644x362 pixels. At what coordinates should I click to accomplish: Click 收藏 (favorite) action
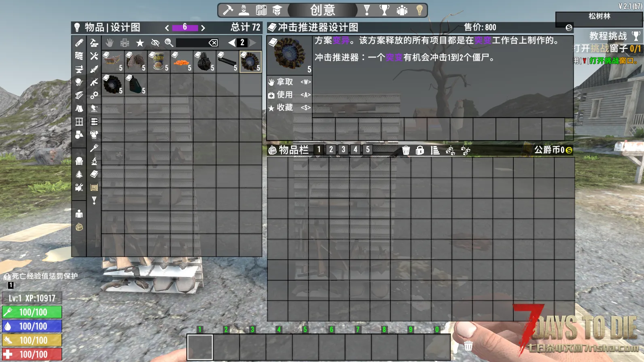click(x=289, y=108)
